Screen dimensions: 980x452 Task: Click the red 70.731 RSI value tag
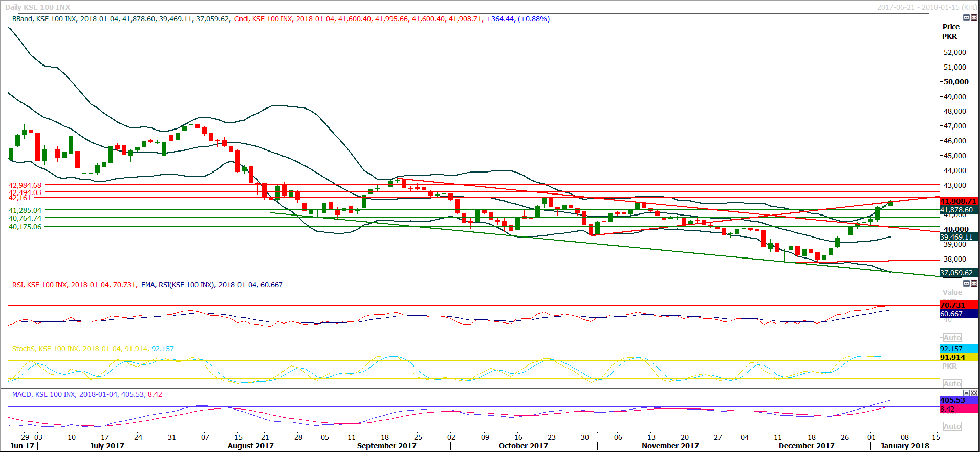tap(959, 305)
